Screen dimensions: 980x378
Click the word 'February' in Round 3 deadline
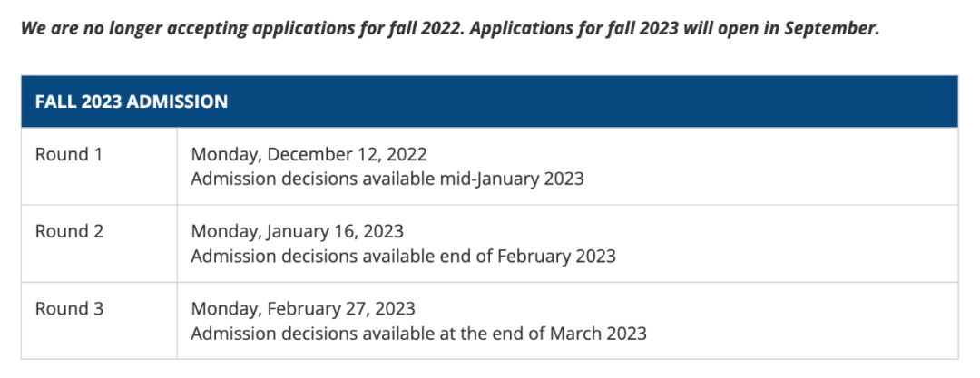(302, 310)
